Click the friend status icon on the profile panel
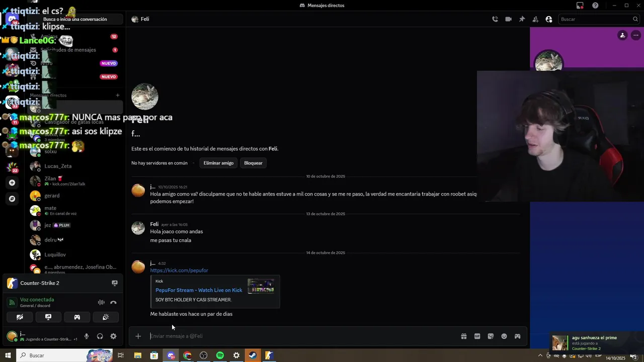 [622, 35]
